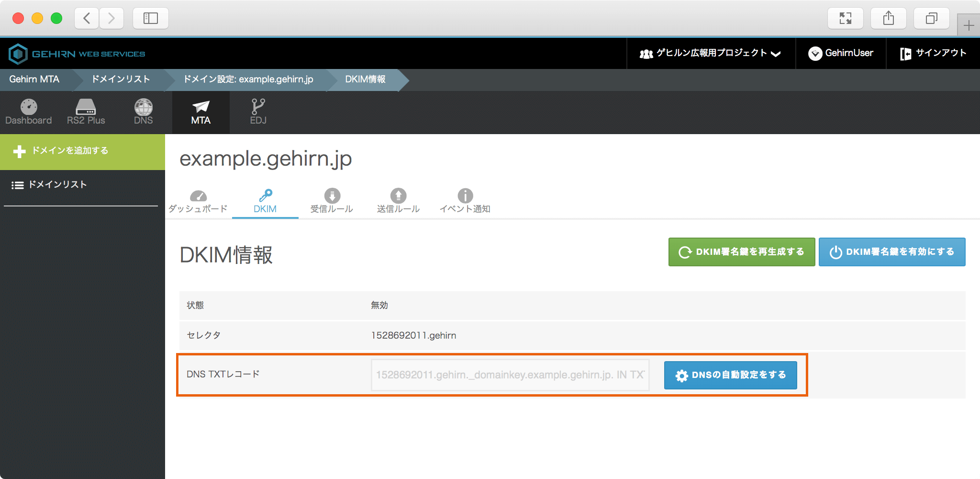Go to ドメインリスト breadcrumb

[x=121, y=80]
